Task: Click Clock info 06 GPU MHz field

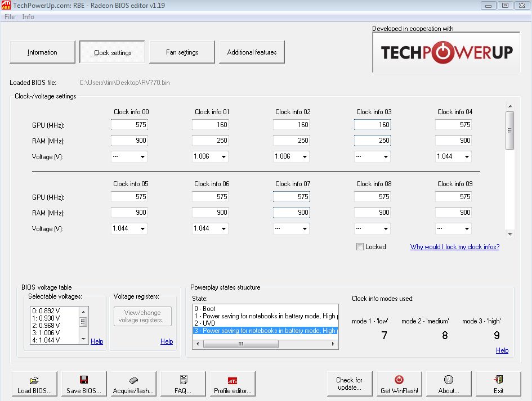Action: pos(210,197)
